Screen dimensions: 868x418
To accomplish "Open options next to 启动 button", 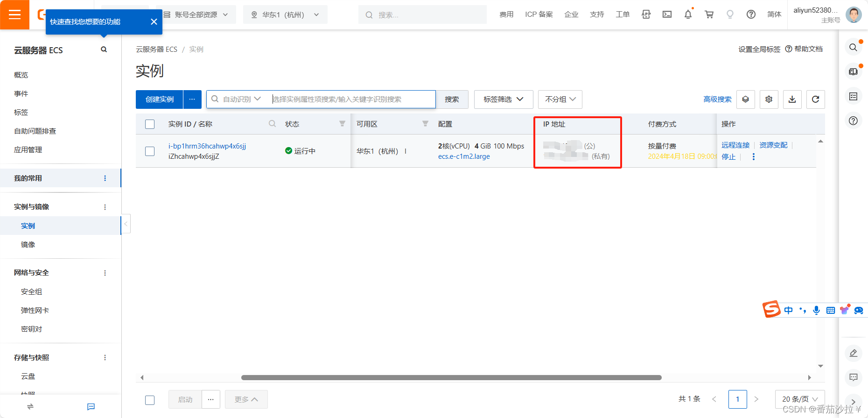I will [211, 399].
